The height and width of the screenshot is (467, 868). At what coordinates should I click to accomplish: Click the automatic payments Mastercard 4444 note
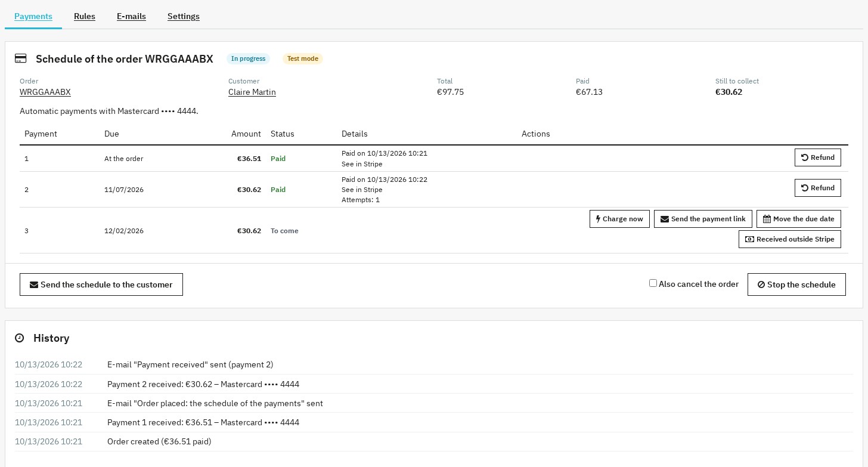[109, 111]
